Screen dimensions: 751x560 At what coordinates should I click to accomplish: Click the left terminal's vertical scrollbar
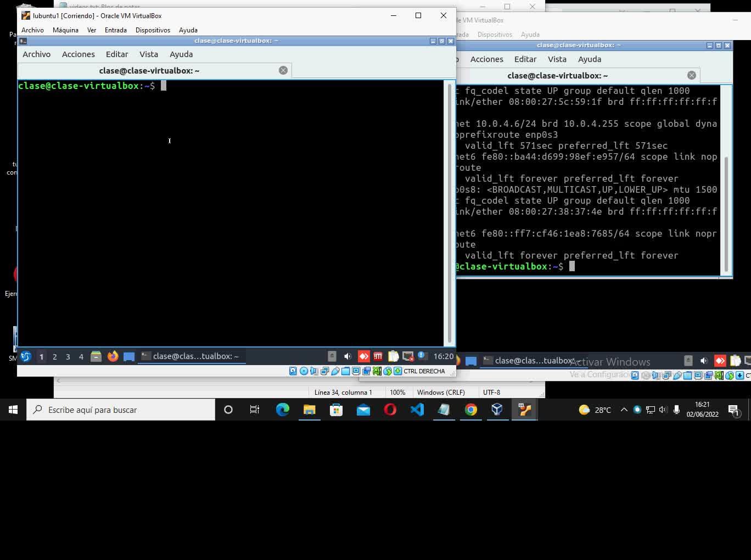450,213
